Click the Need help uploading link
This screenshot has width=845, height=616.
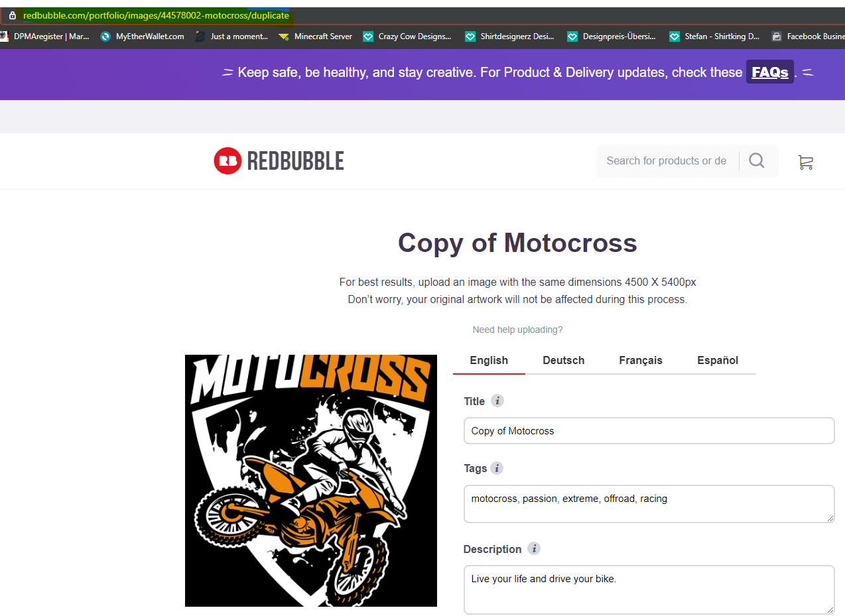coord(517,330)
